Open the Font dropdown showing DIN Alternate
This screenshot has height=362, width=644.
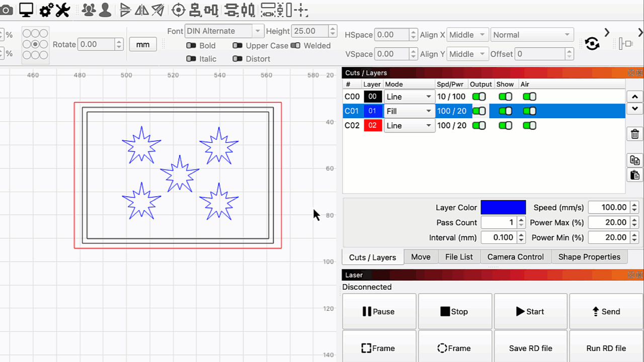tap(224, 31)
